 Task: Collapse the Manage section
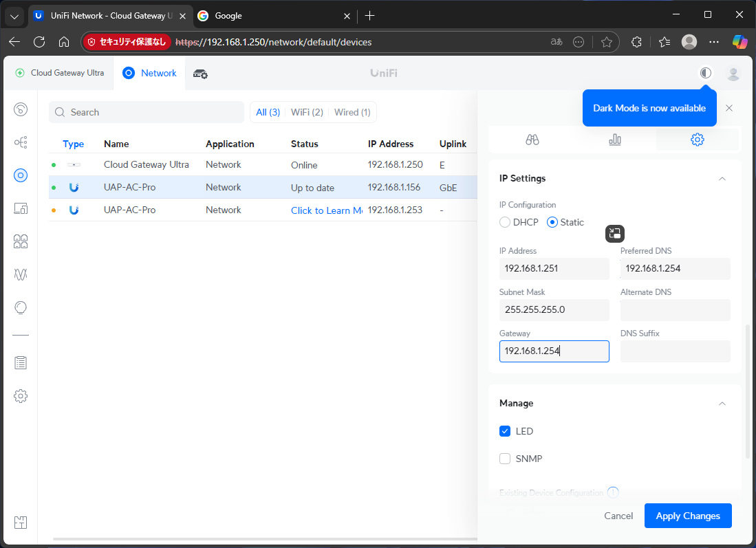[x=722, y=404]
